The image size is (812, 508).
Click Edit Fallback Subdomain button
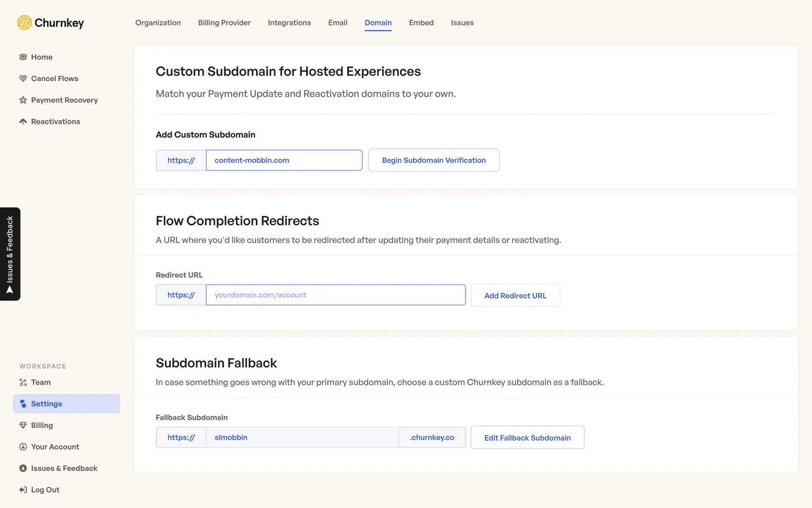tap(527, 438)
